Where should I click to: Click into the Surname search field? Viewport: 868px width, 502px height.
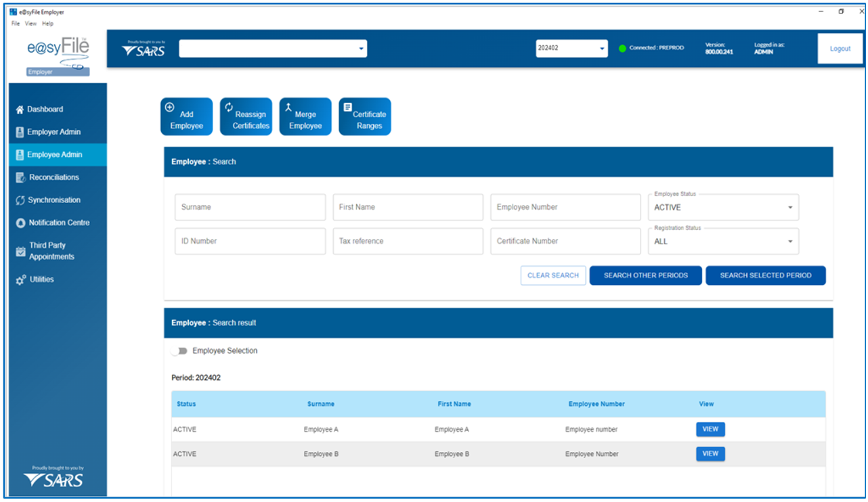tap(250, 208)
